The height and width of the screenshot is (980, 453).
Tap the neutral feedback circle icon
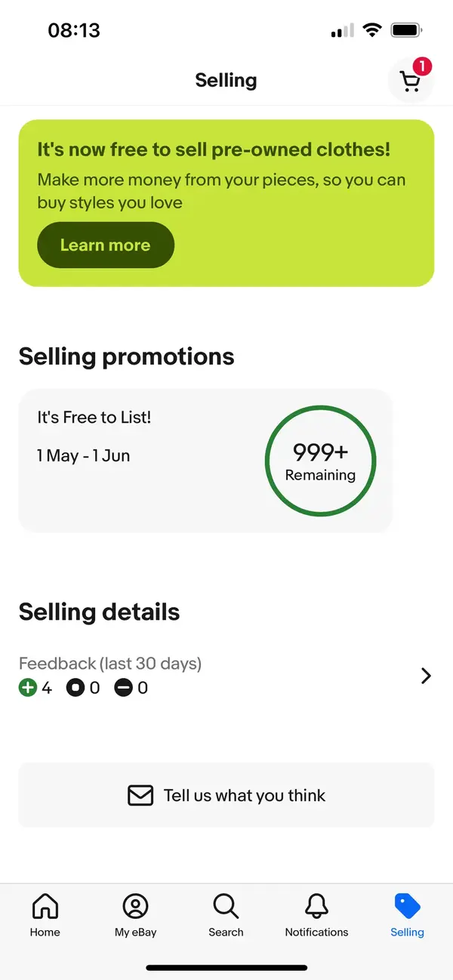pyautogui.click(x=75, y=688)
